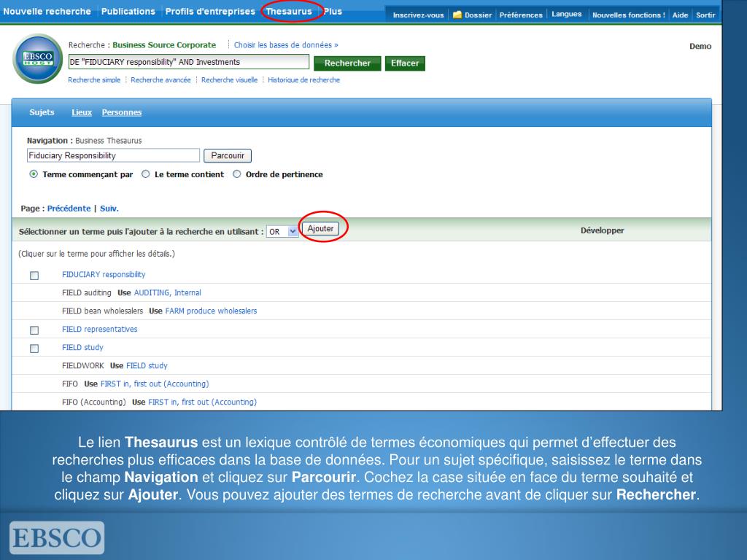Go to Précédente page
Image resolution: width=747 pixels, height=560 pixels.
69,209
